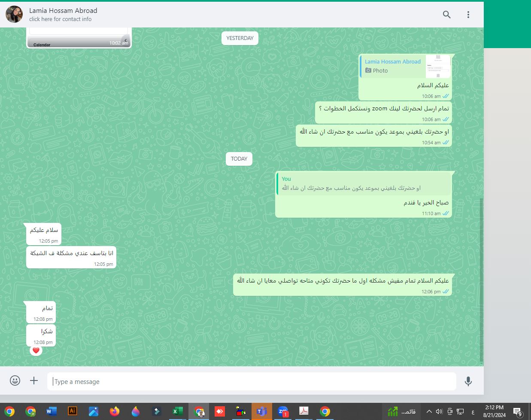
Task: Start recording a voice message with the microphone
Action: pyautogui.click(x=468, y=381)
